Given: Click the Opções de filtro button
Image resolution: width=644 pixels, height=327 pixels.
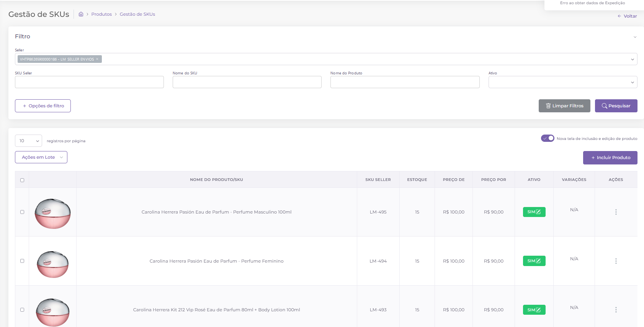Looking at the screenshot, I should pos(43,106).
